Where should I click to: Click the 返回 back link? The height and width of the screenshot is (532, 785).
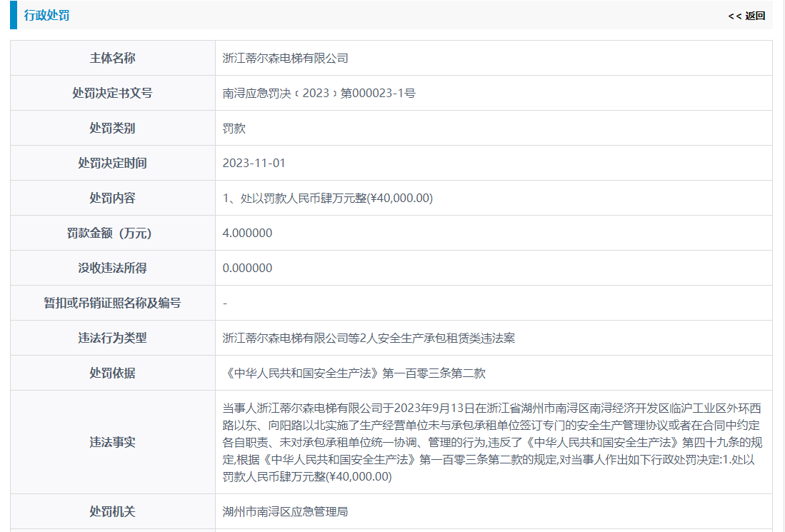point(746,16)
